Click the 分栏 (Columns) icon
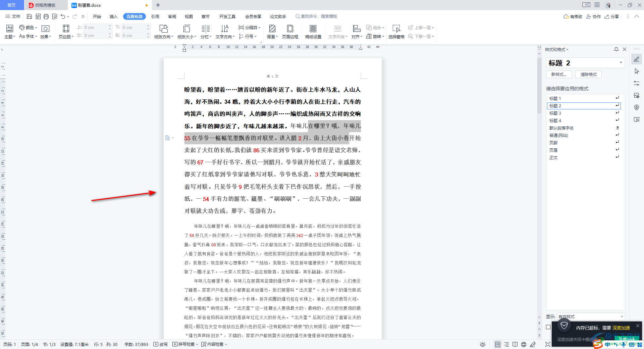The image size is (644, 349). point(206,29)
